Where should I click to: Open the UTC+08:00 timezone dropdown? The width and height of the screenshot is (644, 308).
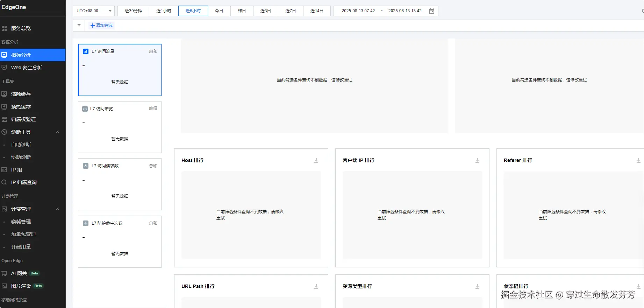94,11
